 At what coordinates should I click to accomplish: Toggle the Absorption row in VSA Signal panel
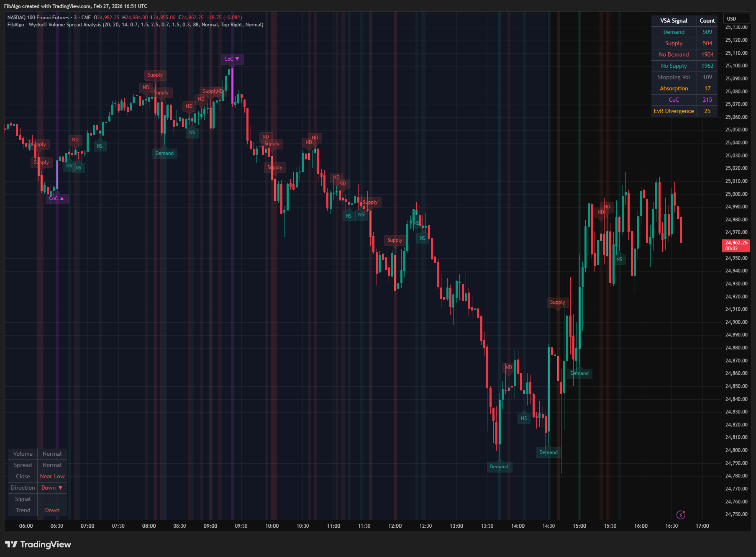[674, 88]
